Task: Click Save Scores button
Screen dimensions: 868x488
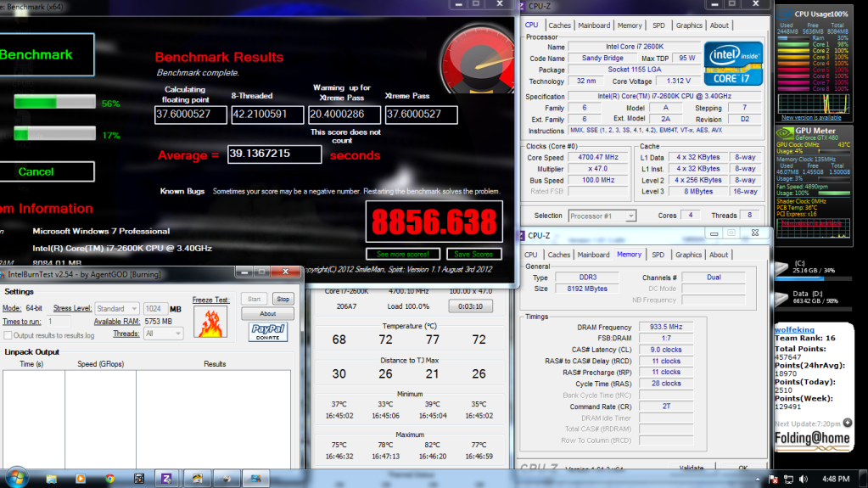Action: click(473, 254)
